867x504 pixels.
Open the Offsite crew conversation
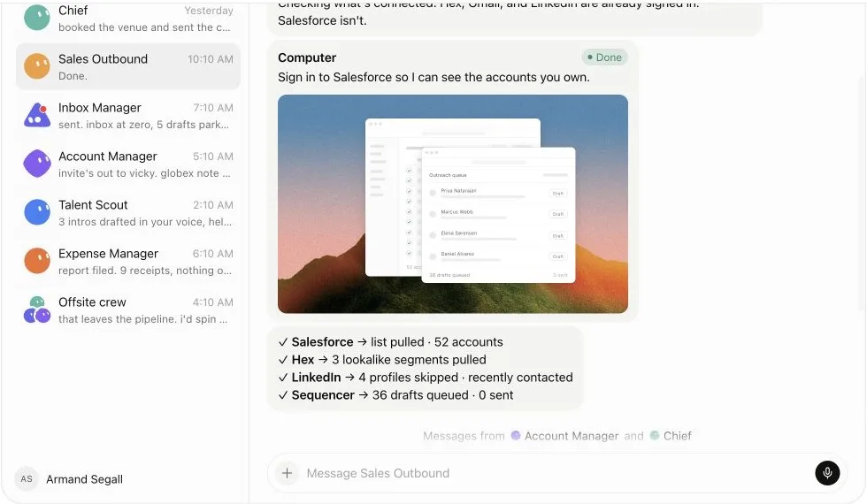[128, 310]
